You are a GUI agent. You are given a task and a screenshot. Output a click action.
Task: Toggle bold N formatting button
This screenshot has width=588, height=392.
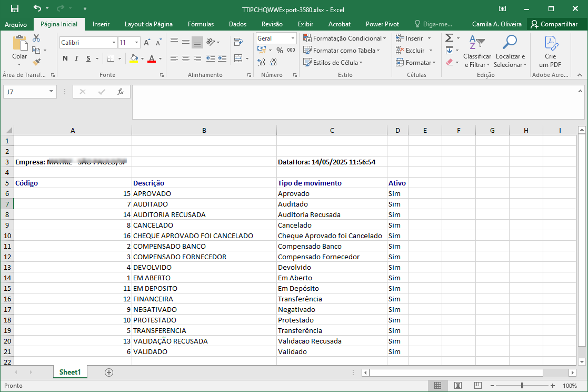[x=65, y=58]
